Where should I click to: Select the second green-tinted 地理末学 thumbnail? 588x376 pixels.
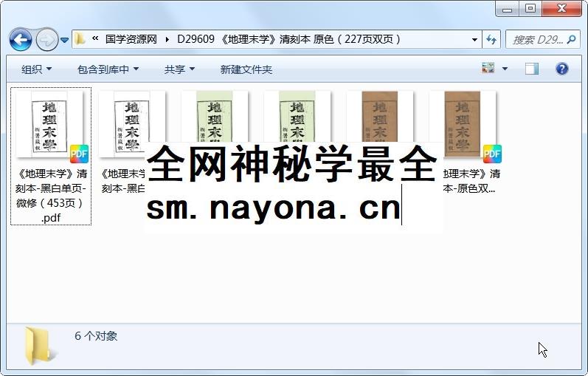tap(297, 117)
